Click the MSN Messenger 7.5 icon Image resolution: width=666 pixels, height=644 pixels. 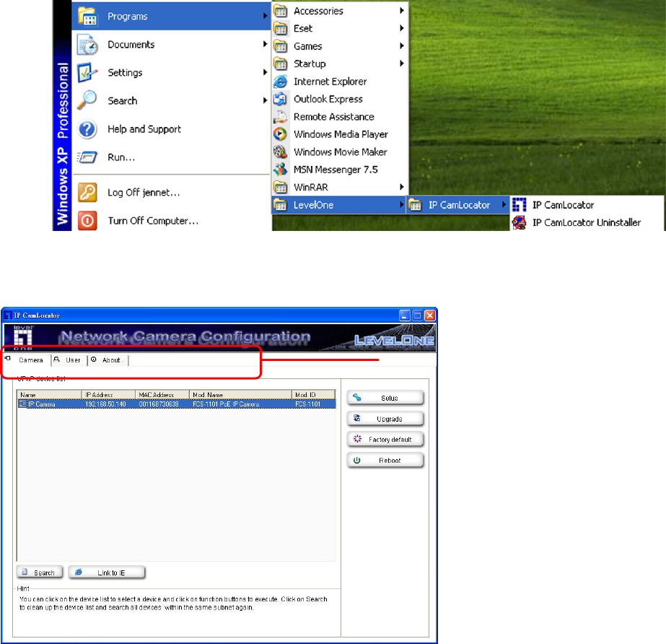pos(281,170)
